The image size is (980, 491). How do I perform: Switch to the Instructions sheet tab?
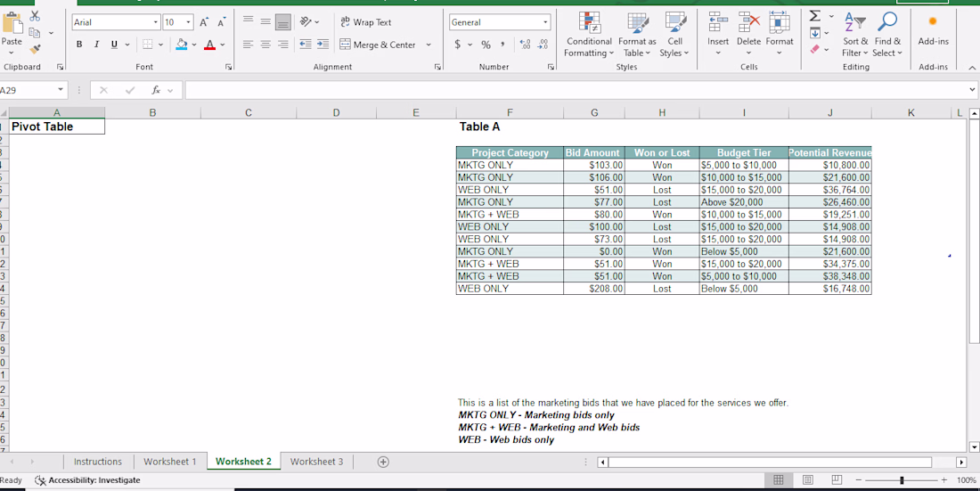coord(98,462)
